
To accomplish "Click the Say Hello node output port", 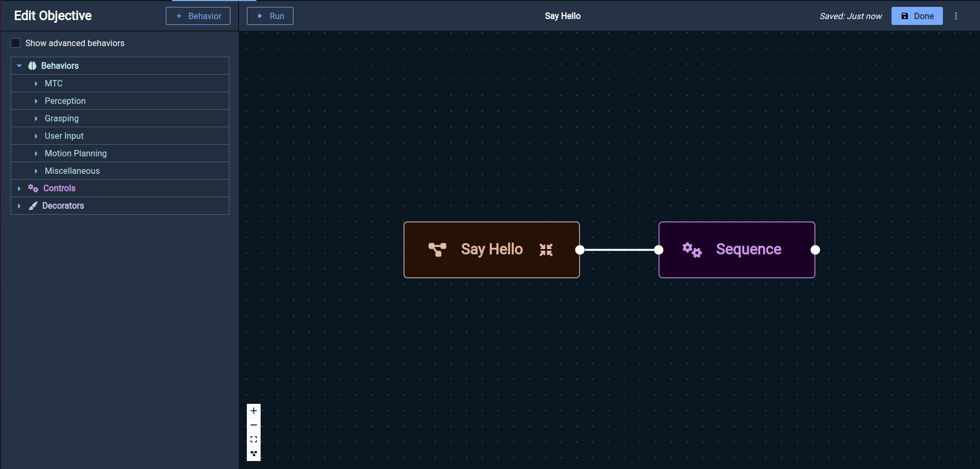I will coord(580,250).
